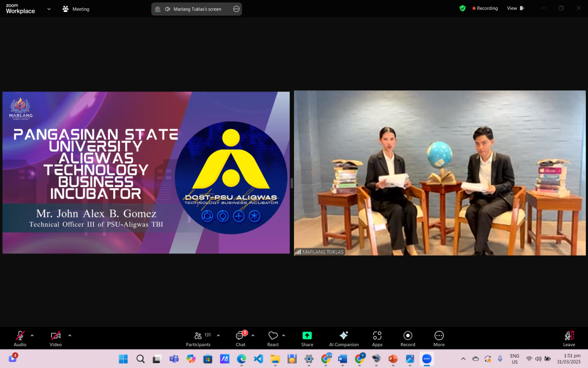Image resolution: width=588 pixels, height=368 pixels.
Task: Toggle the Record button
Action: 407,338
